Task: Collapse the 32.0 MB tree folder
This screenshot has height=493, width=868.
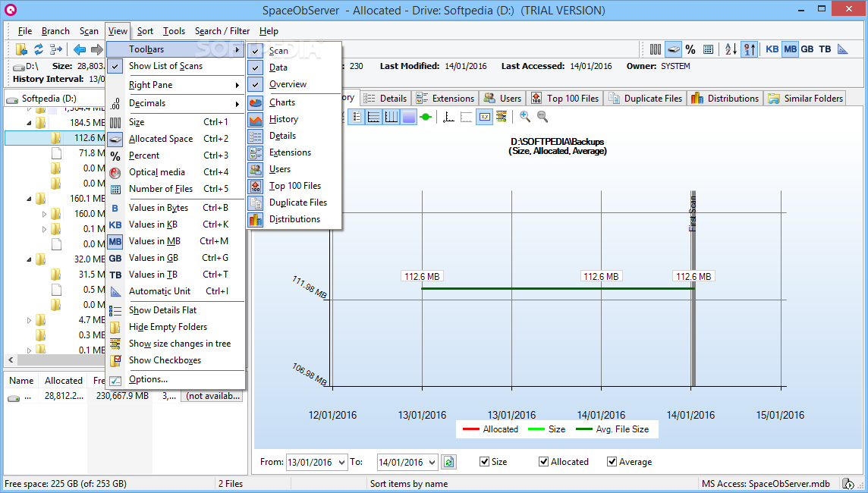Action: (30, 259)
